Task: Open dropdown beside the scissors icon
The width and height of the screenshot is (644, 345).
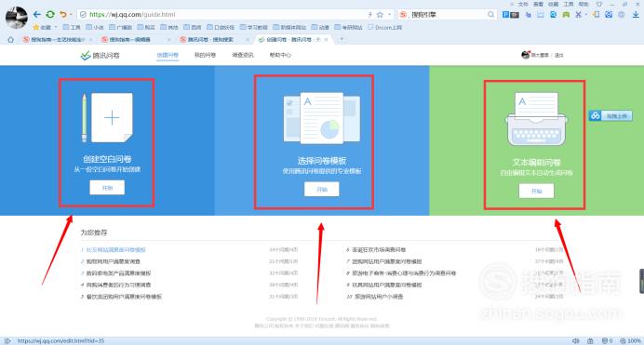Action: coord(586,14)
